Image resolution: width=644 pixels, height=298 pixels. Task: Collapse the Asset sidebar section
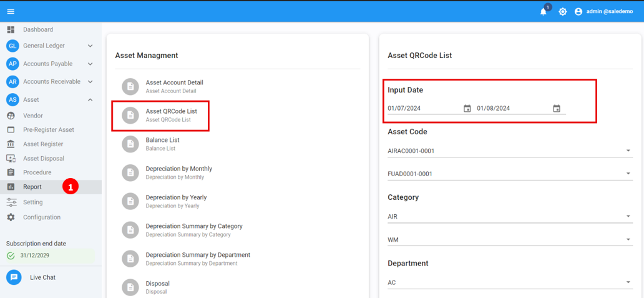pos(90,100)
